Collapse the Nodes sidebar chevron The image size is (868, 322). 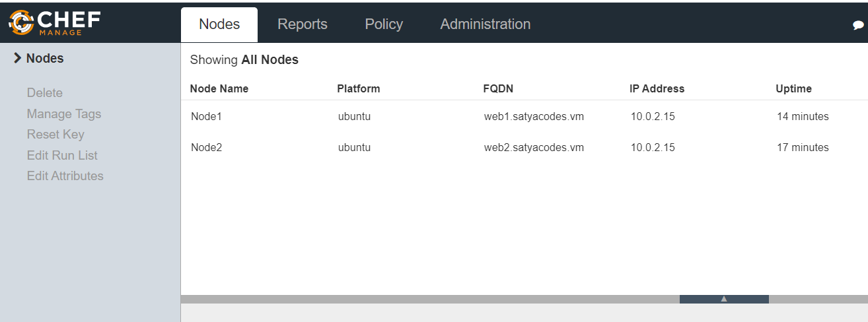click(17, 59)
